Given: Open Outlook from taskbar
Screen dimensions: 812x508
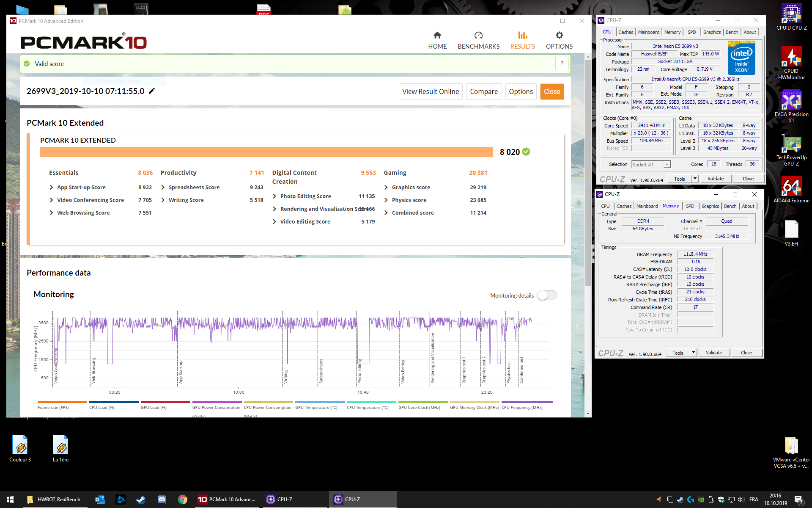Looking at the screenshot, I should pyautogui.click(x=100, y=500).
